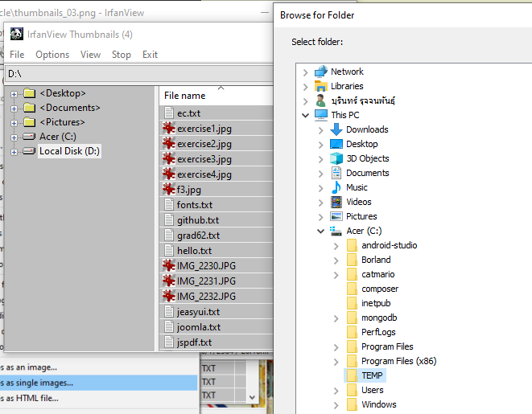Select the TEMP folder

372,375
